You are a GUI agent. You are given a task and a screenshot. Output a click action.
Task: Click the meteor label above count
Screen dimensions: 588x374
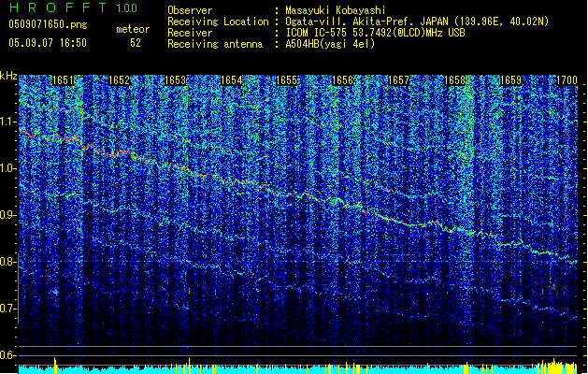tap(132, 30)
